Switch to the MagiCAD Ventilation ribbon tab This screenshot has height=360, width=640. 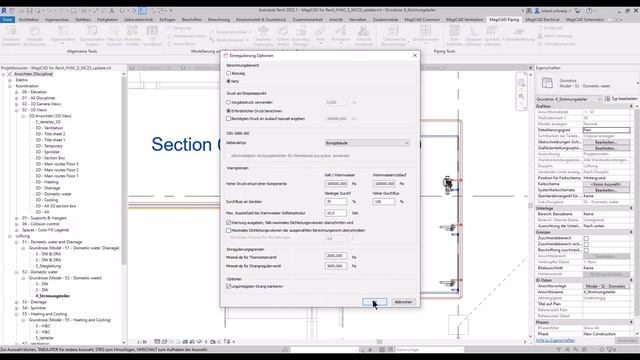[464, 19]
